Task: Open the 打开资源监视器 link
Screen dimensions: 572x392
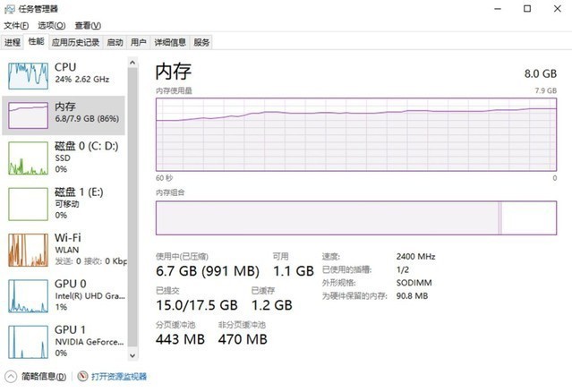Action: (119, 376)
